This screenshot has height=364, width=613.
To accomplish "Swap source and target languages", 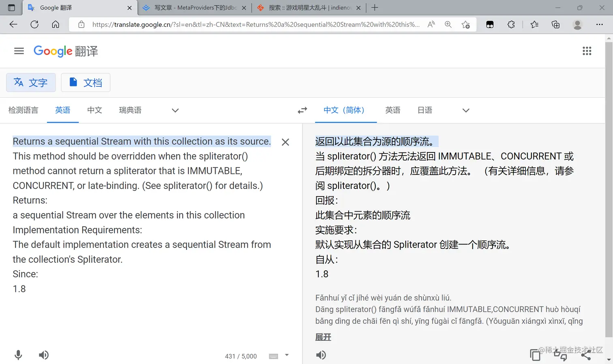I will coord(302,110).
